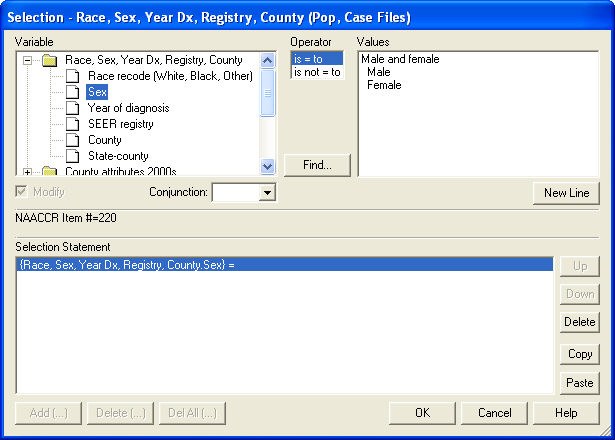
Task: Click the Sex variable document icon
Action: [72, 92]
